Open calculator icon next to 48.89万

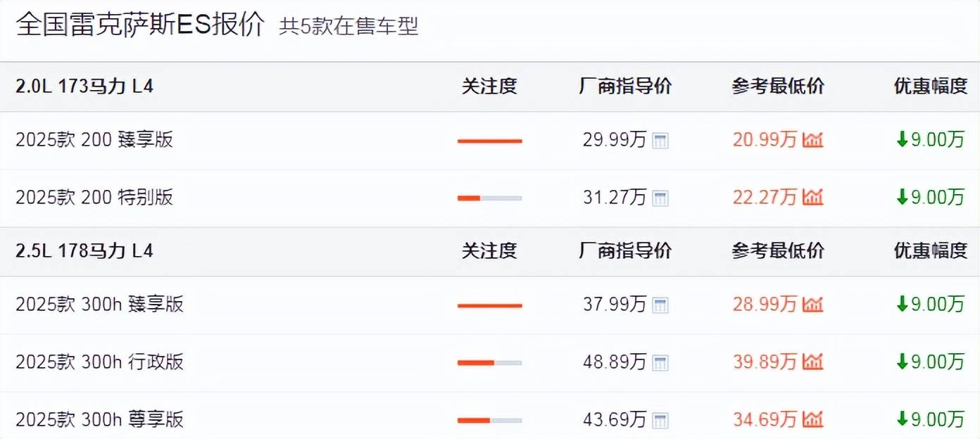pos(660,363)
